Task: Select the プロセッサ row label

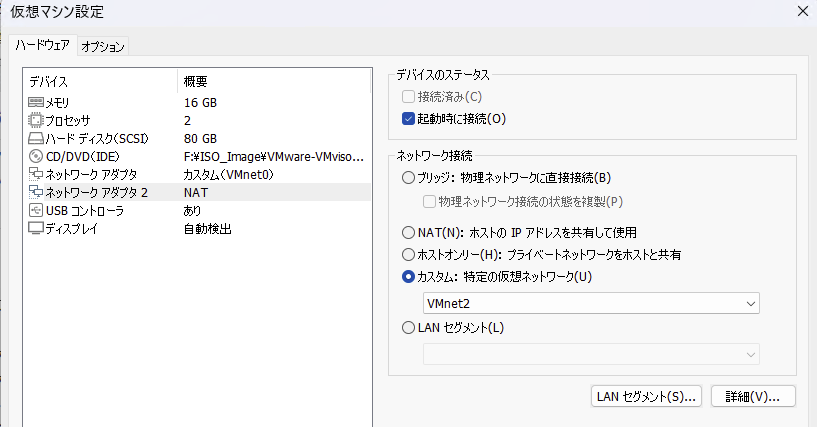Action: click(68, 121)
